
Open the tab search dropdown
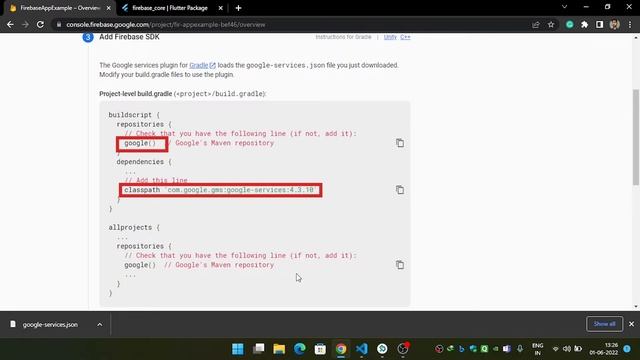564,7
